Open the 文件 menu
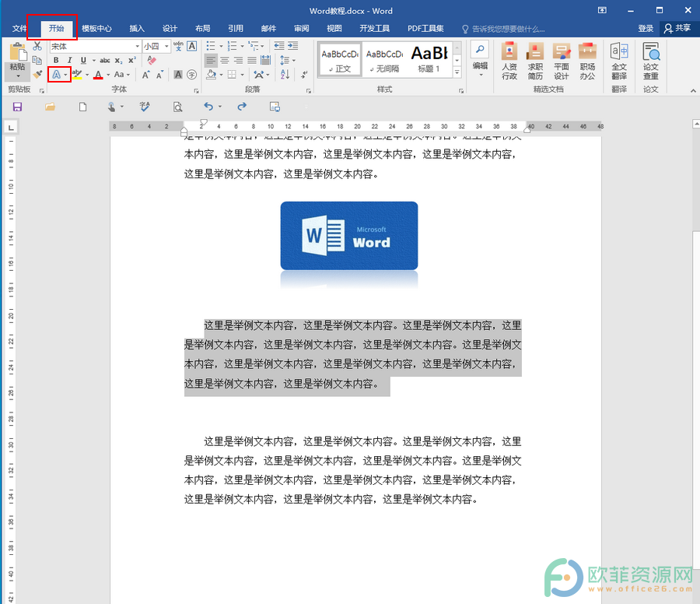This screenshot has height=604, width=700. click(19, 29)
